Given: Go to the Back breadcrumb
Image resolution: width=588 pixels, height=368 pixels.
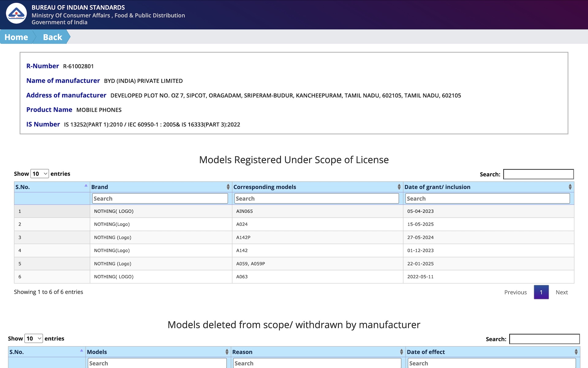Looking at the screenshot, I should 52,37.
